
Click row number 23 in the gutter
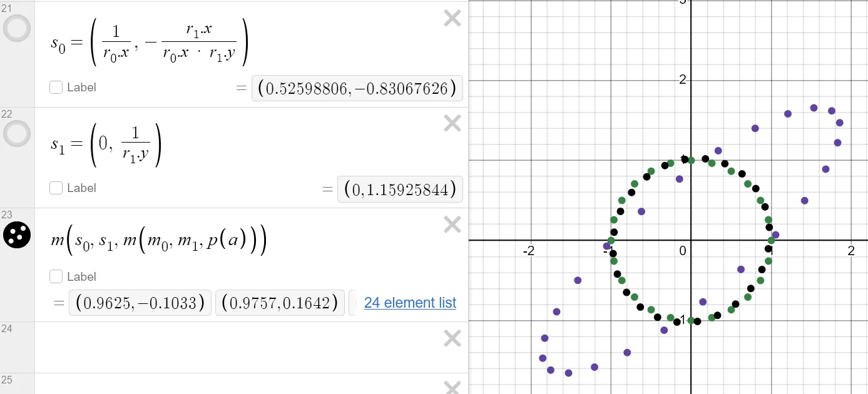[x=7, y=215]
